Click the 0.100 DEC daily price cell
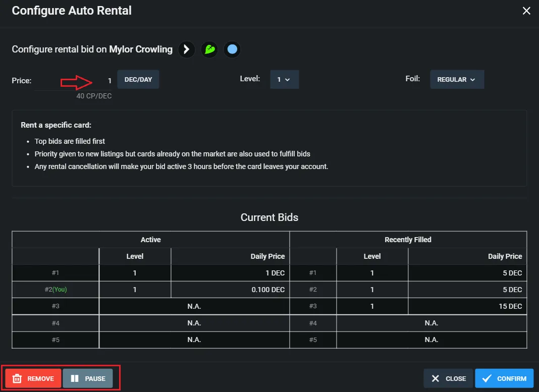This screenshot has width=539, height=392. tap(230, 290)
